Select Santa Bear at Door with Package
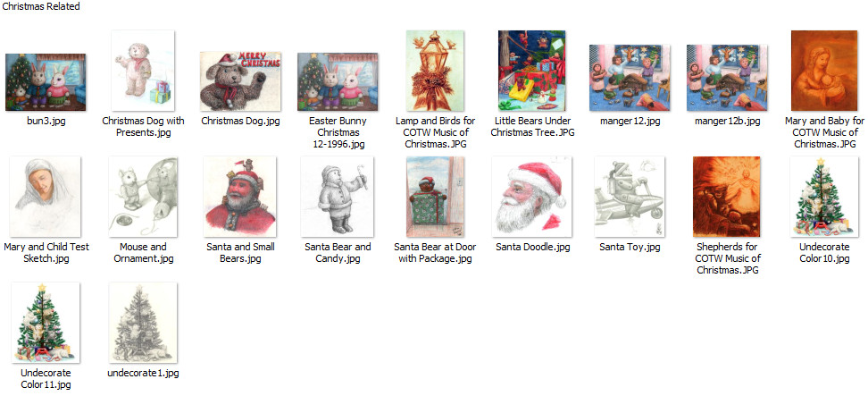868x396 pixels. (435, 197)
